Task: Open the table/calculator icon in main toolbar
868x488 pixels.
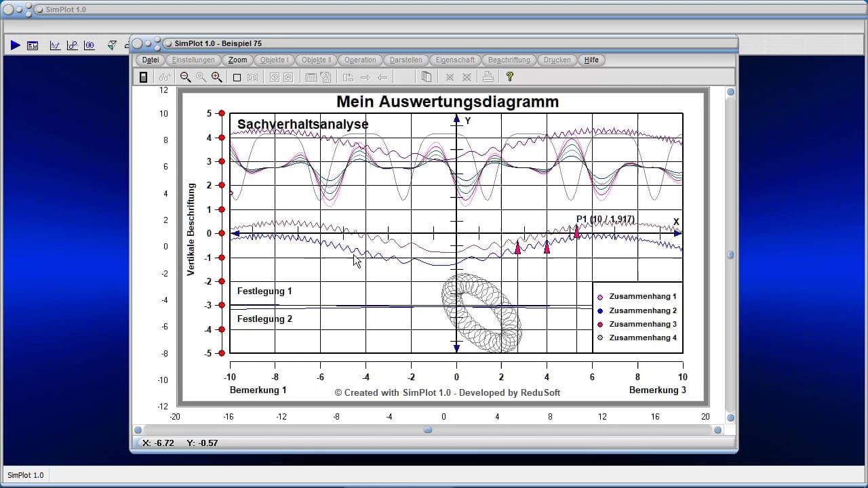Action: (33, 45)
